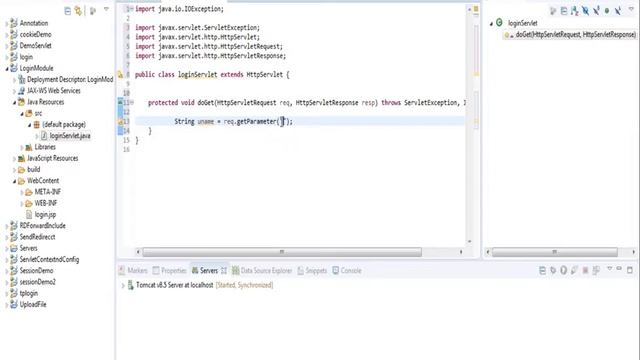Click the warning marker on line 13
Image resolution: width=640 pixels, height=360 pixels.
click(121, 121)
